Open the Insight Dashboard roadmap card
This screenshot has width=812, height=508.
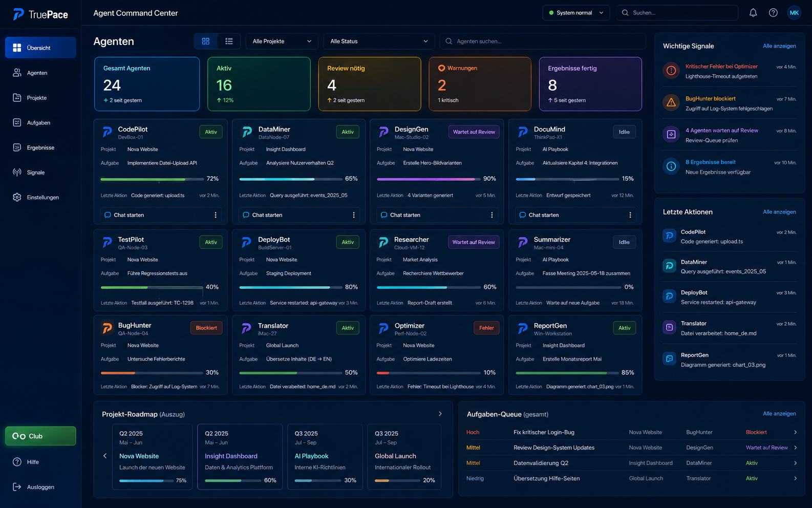(240, 457)
